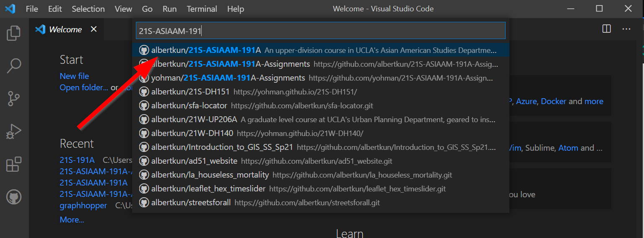Open the Extensions view
The width and height of the screenshot is (644, 238).
click(14, 164)
